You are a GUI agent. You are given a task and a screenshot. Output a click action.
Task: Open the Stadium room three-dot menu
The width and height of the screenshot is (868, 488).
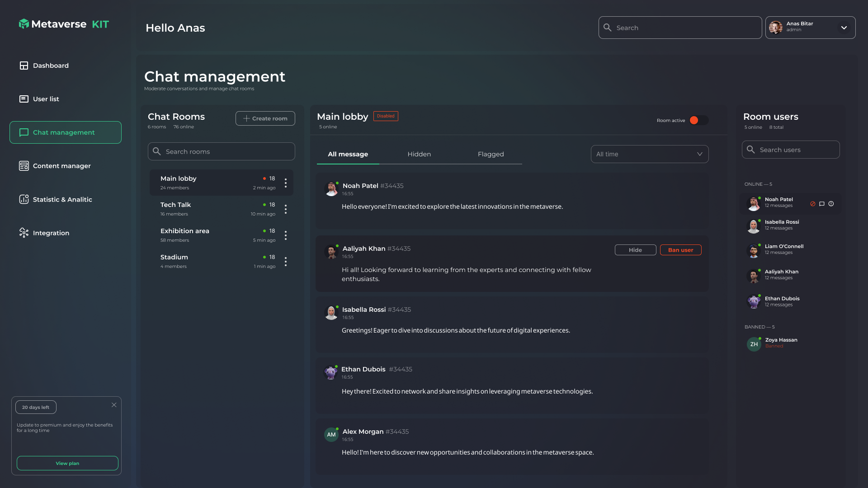286,262
